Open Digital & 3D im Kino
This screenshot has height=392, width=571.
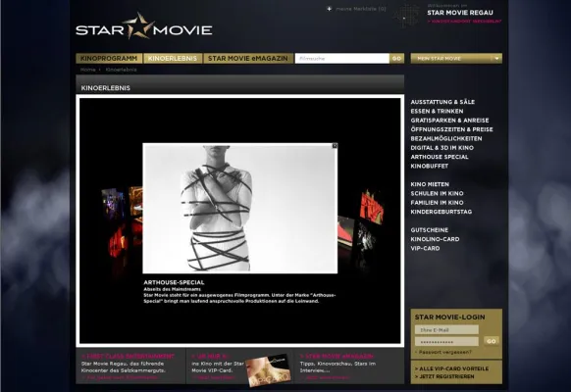click(x=442, y=148)
